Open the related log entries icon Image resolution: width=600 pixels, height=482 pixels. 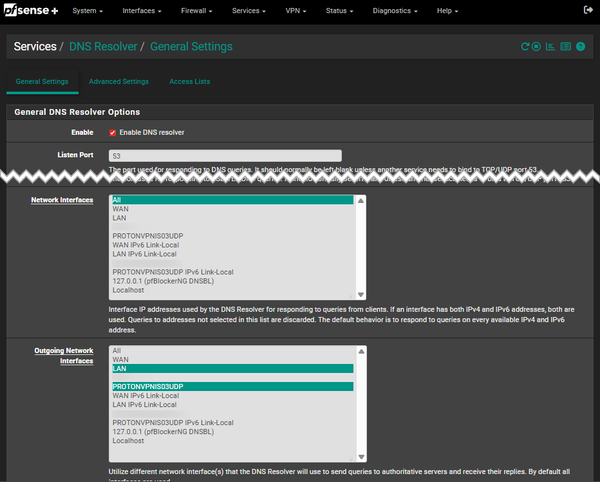pos(566,47)
